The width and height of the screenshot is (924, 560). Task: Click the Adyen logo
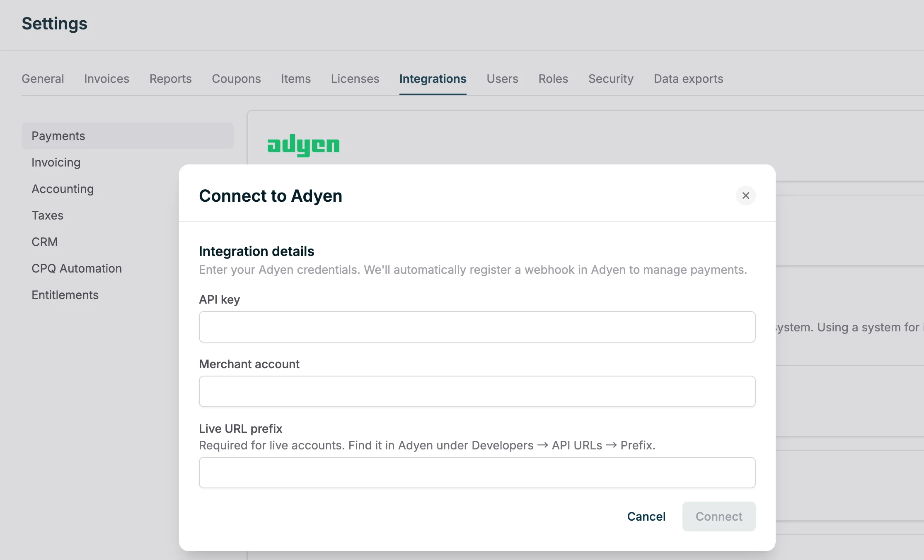[x=303, y=145]
